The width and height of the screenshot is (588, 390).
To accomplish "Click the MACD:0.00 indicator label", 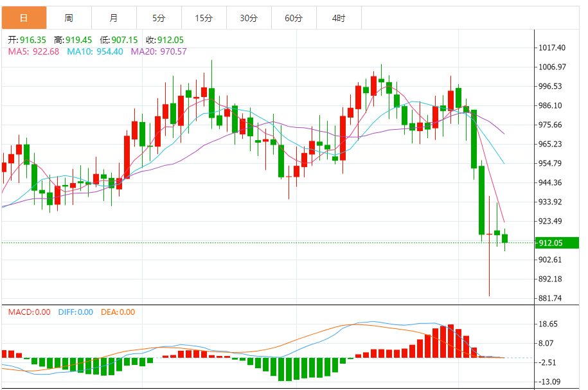I will point(30,312).
